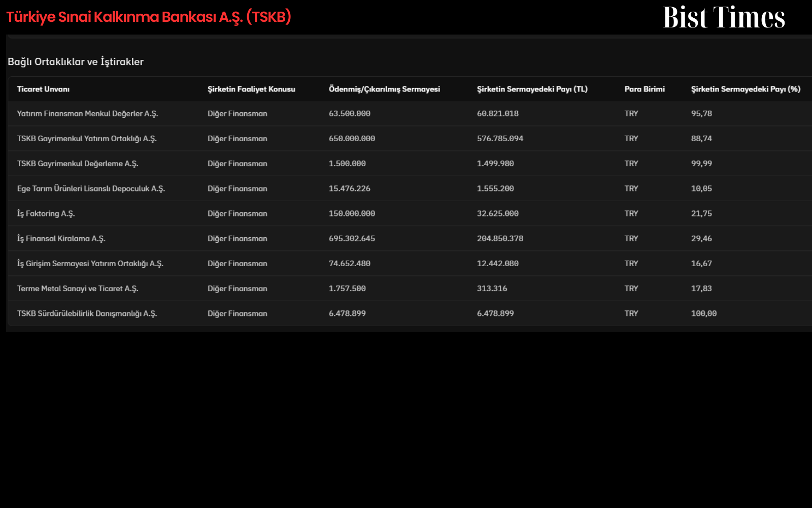This screenshot has width=812, height=508.
Task: Click the 100,00 percentage cell
Action: coord(704,313)
